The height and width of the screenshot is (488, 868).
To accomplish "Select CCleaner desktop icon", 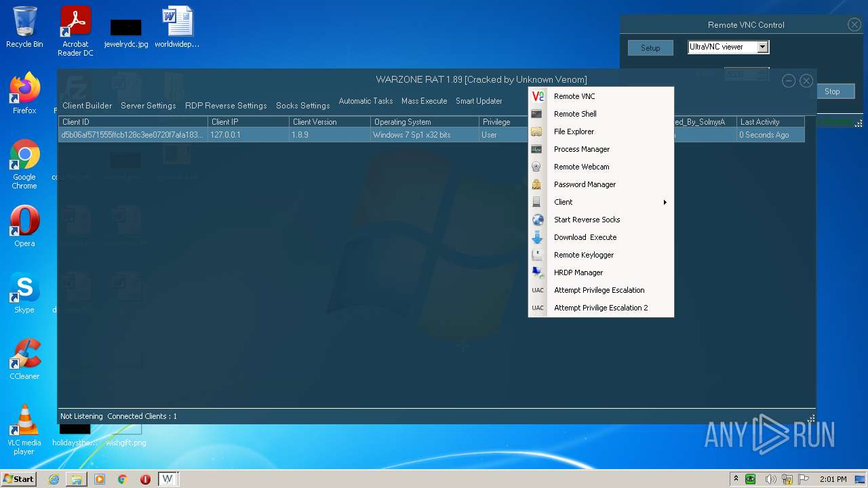I will pos(24,359).
